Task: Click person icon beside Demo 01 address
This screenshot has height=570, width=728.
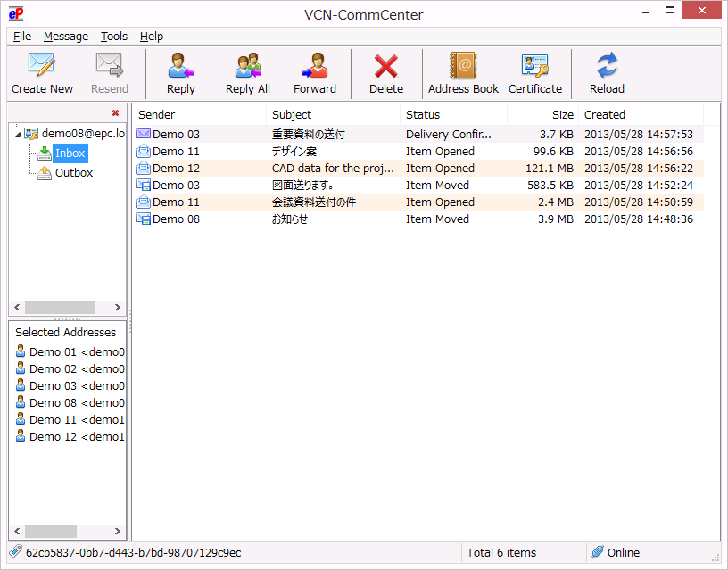Action: pyautogui.click(x=21, y=351)
